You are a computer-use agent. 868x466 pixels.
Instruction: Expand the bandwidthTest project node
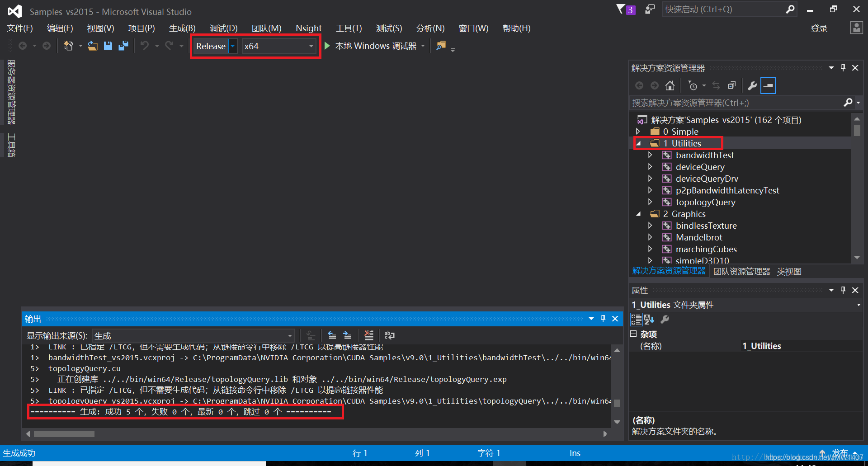(x=650, y=155)
